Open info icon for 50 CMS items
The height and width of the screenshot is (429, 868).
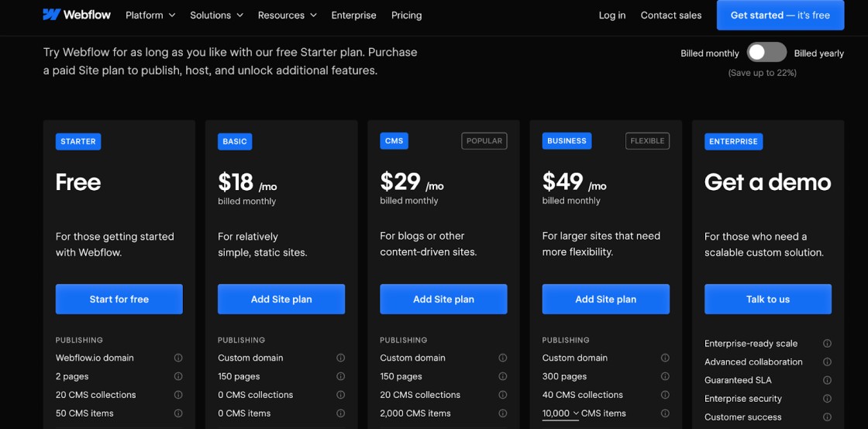click(178, 413)
